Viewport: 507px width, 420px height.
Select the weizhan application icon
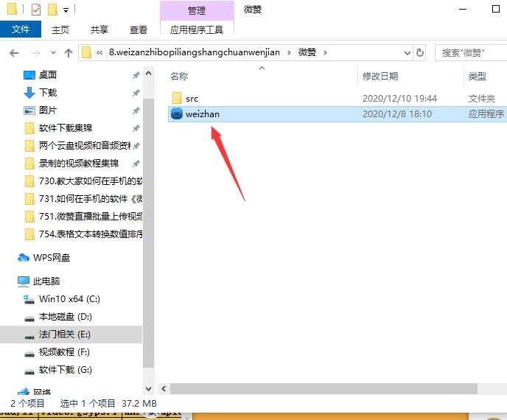pos(177,113)
